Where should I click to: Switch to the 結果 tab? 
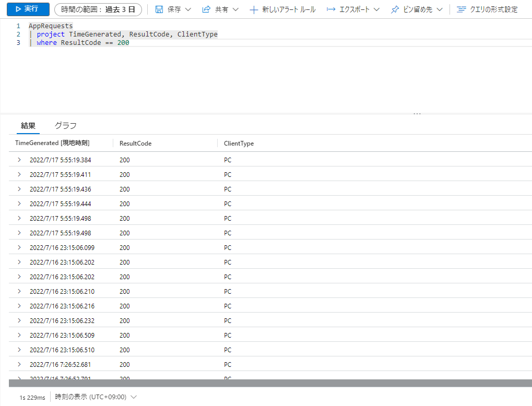pos(28,126)
